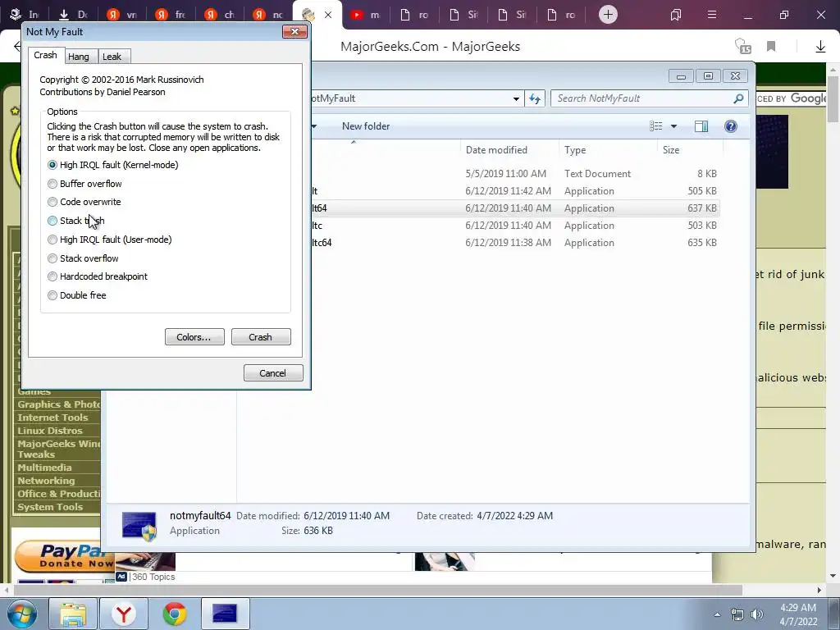Click the Explorer search magnifier icon
This screenshot has width=840, height=630.
tap(738, 98)
